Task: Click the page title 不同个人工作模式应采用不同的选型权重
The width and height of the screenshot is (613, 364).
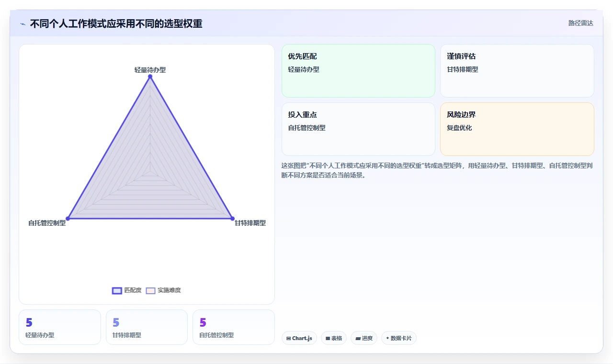Action: click(x=116, y=23)
